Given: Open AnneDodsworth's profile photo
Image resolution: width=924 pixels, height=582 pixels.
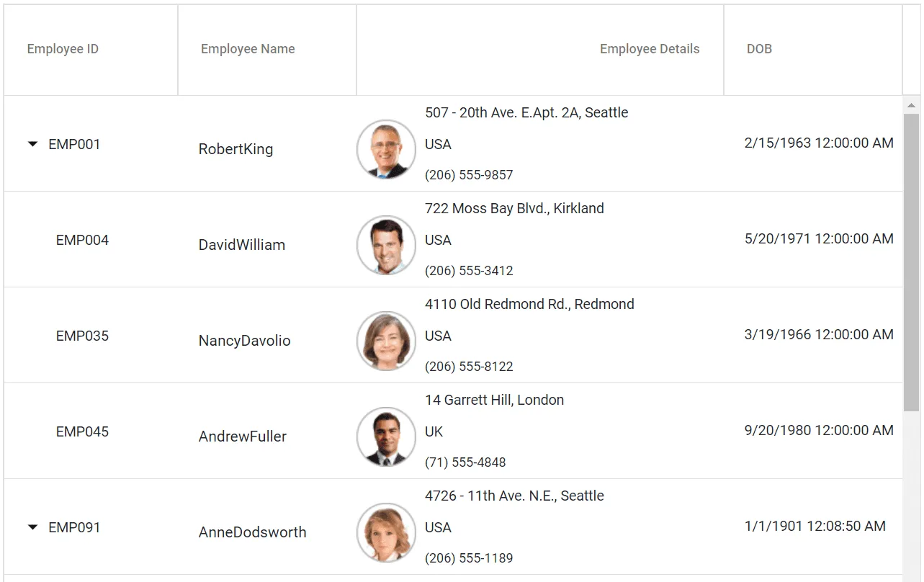Looking at the screenshot, I should (385, 532).
